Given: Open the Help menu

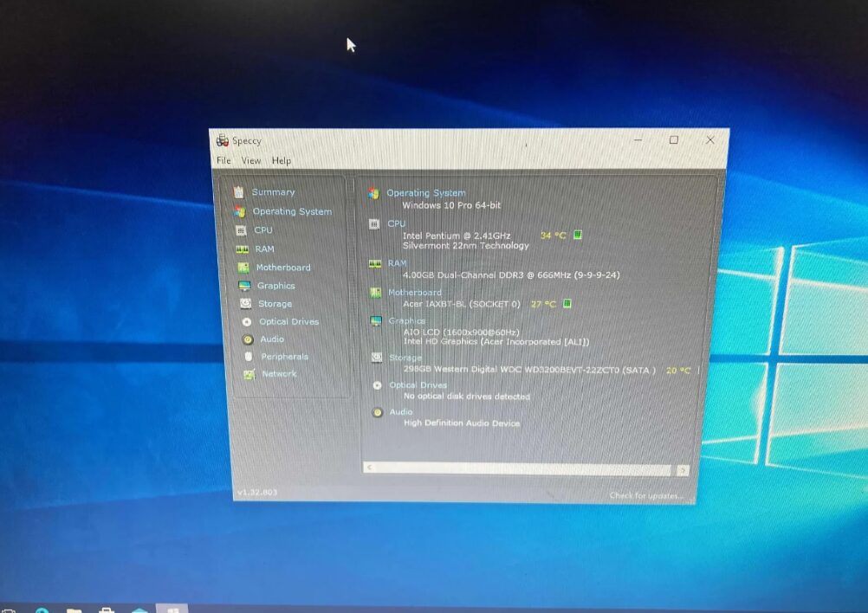Looking at the screenshot, I should (282, 160).
